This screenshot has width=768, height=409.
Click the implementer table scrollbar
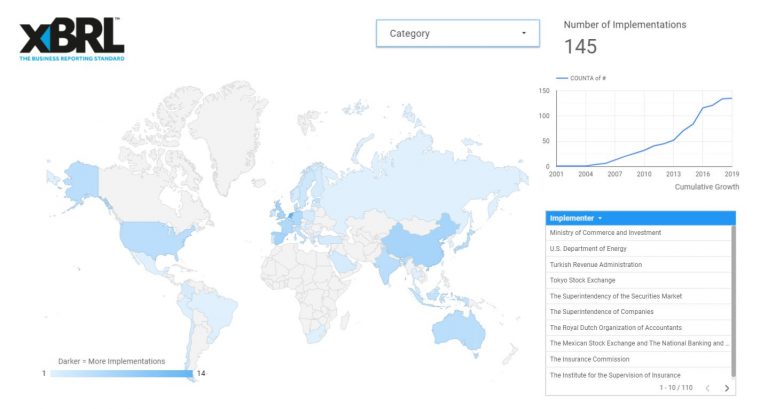coord(733,301)
